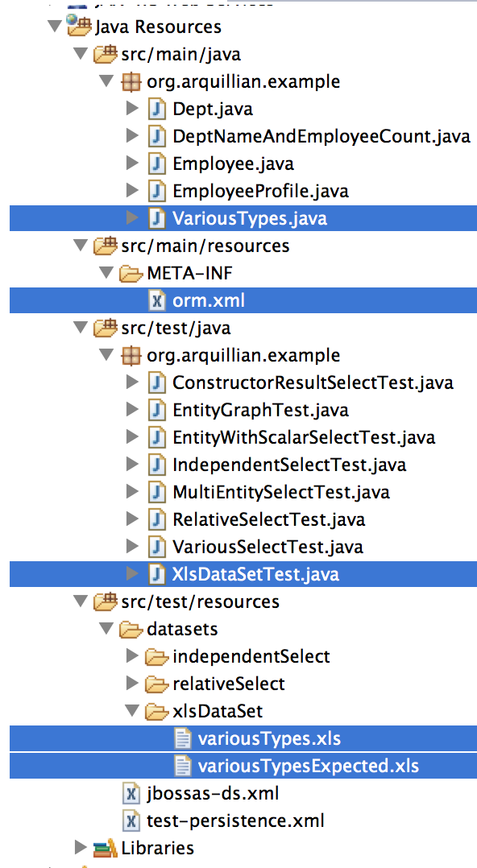
Task: Click the META-INF folder icon
Action: (x=131, y=273)
